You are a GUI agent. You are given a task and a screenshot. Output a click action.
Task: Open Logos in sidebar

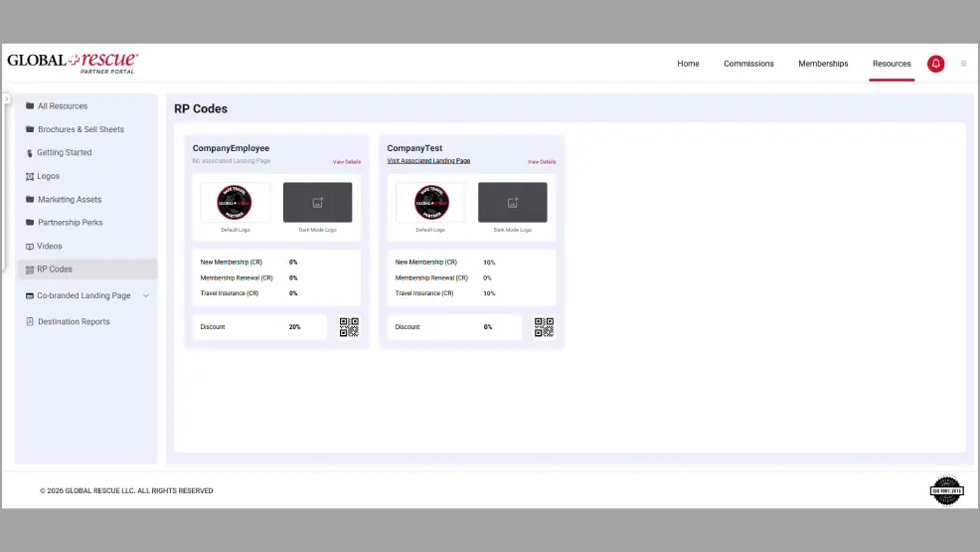tap(48, 176)
